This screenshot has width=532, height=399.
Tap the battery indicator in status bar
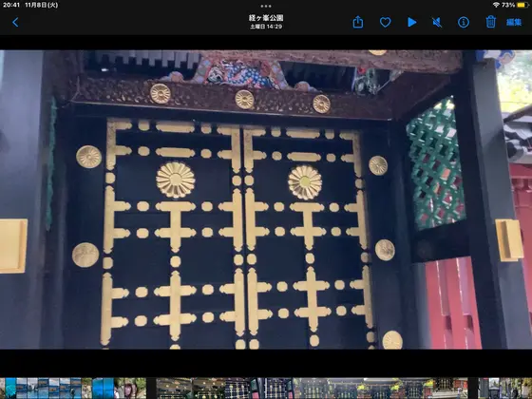(x=522, y=5)
